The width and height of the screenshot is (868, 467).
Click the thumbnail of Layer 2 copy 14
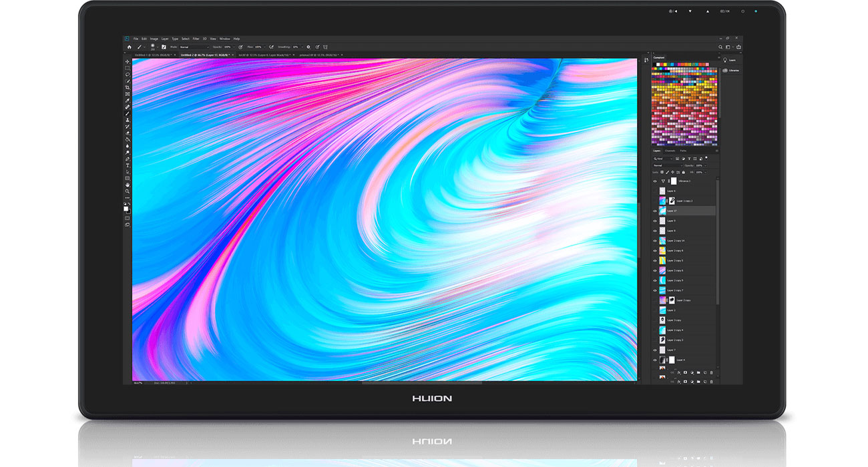[x=661, y=241]
